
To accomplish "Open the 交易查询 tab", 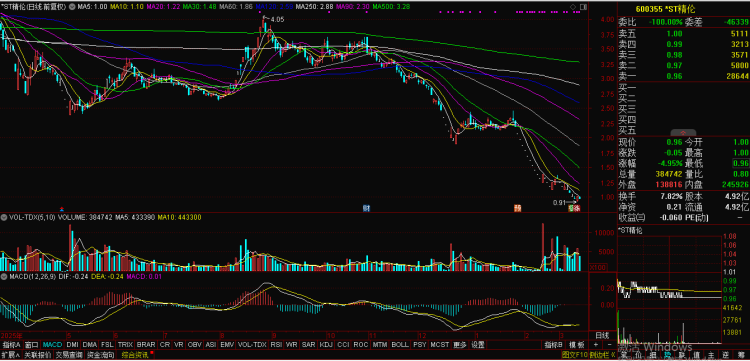I will click(x=69, y=355).
